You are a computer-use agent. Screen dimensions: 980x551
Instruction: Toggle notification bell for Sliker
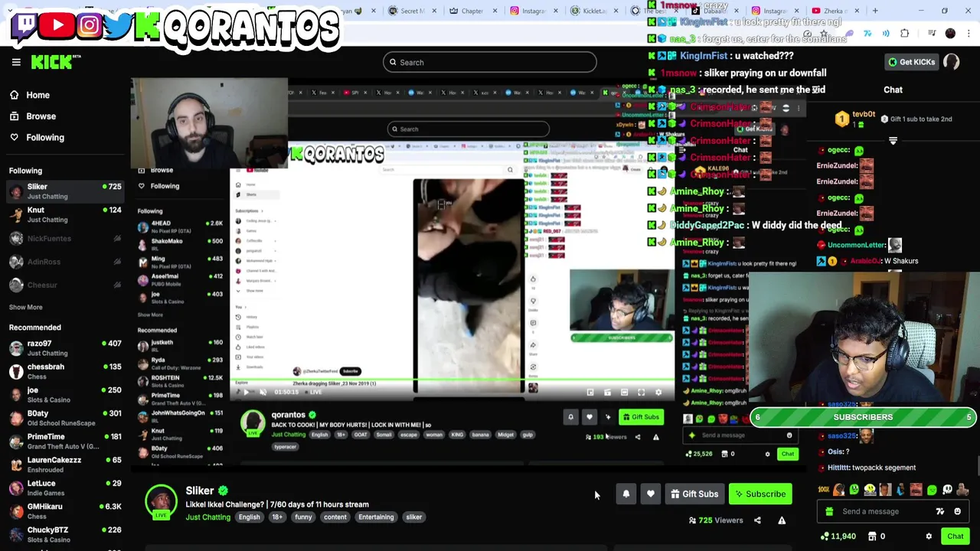pyautogui.click(x=626, y=494)
